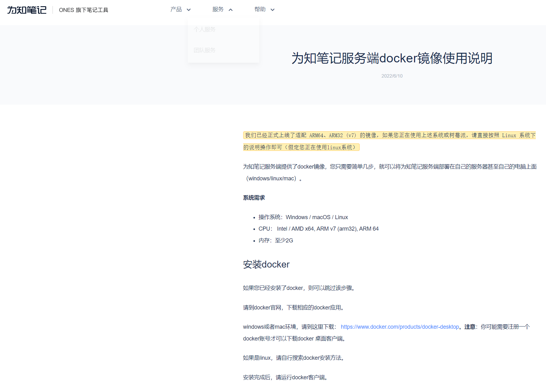
Task: Select 团队服务 from dropdown
Action: pyautogui.click(x=205, y=50)
